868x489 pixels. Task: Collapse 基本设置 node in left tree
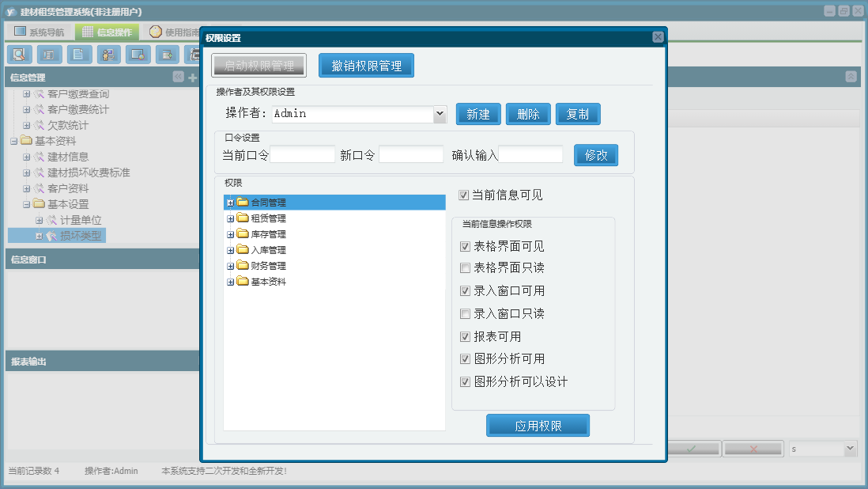[26, 204]
